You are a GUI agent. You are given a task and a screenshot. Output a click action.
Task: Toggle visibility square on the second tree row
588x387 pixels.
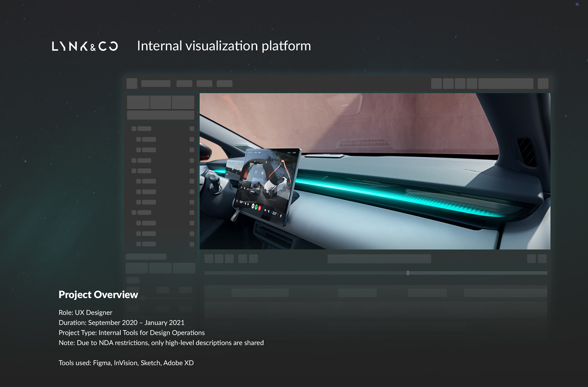pos(192,140)
